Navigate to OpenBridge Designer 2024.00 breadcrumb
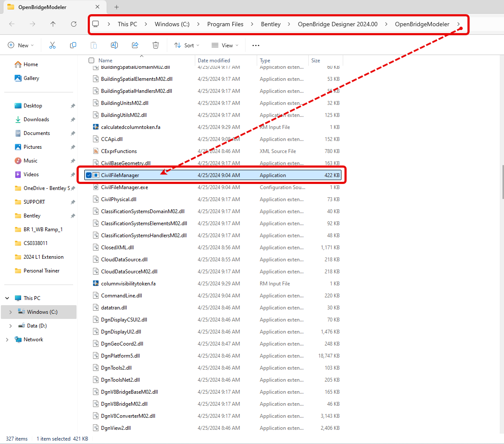504x444 pixels. point(338,24)
